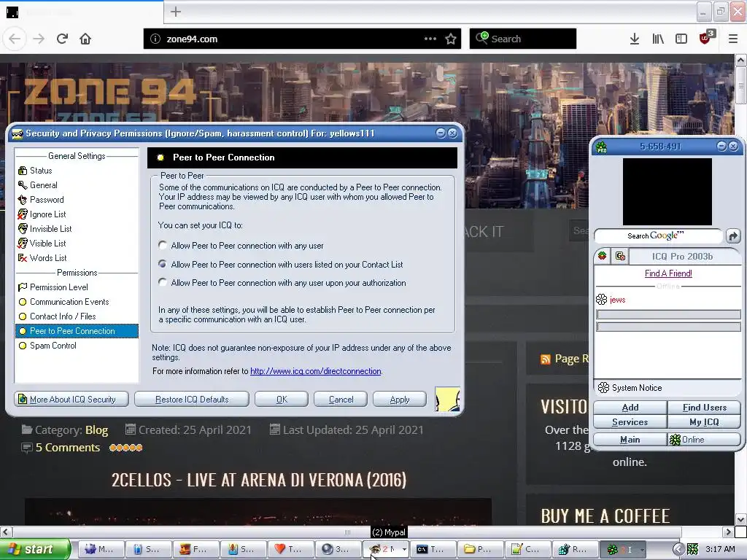This screenshot has width=747, height=560.
Task: Click the Google search go arrow
Action: pyautogui.click(x=732, y=236)
